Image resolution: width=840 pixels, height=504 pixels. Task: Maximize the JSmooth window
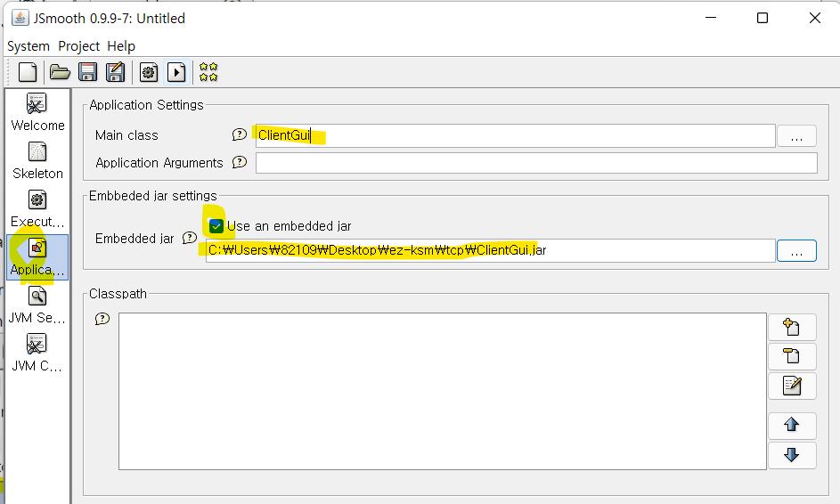pyautogui.click(x=763, y=18)
